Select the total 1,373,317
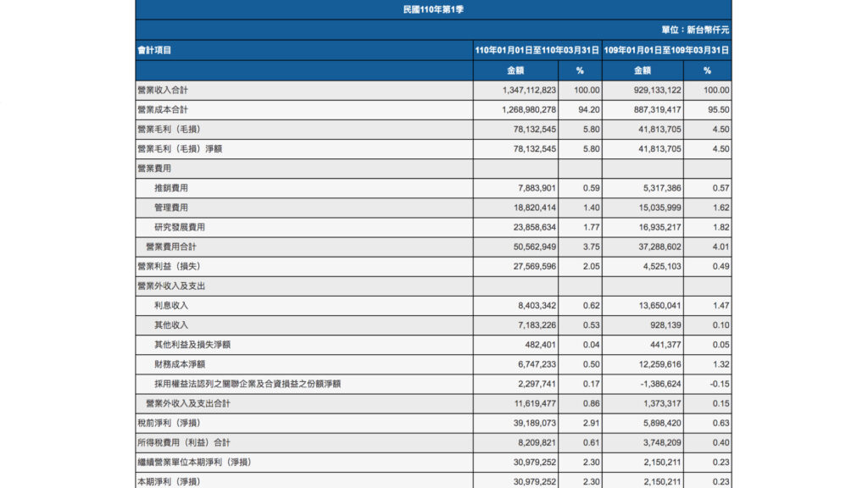 (662, 404)
